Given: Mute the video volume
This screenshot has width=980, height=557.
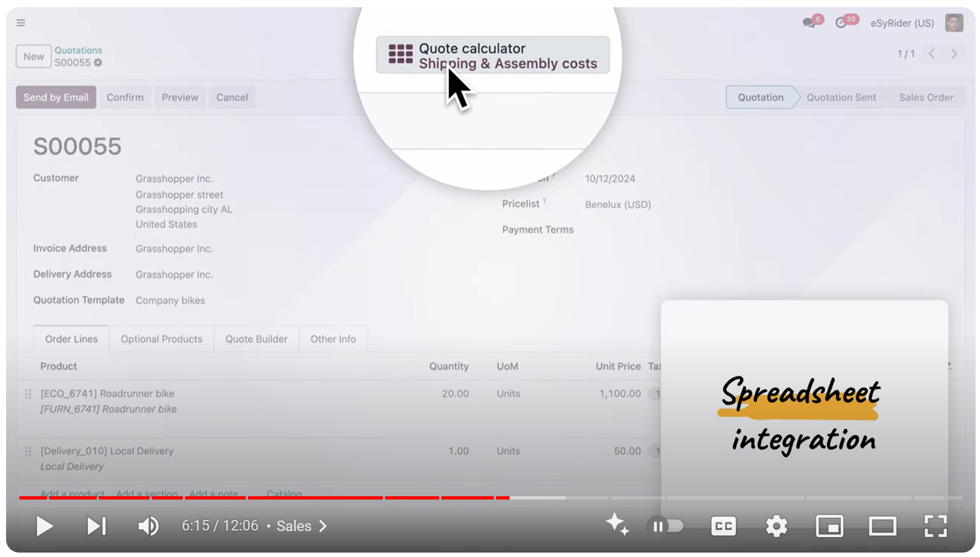Looking at the screenshot, I should point(148,526).
